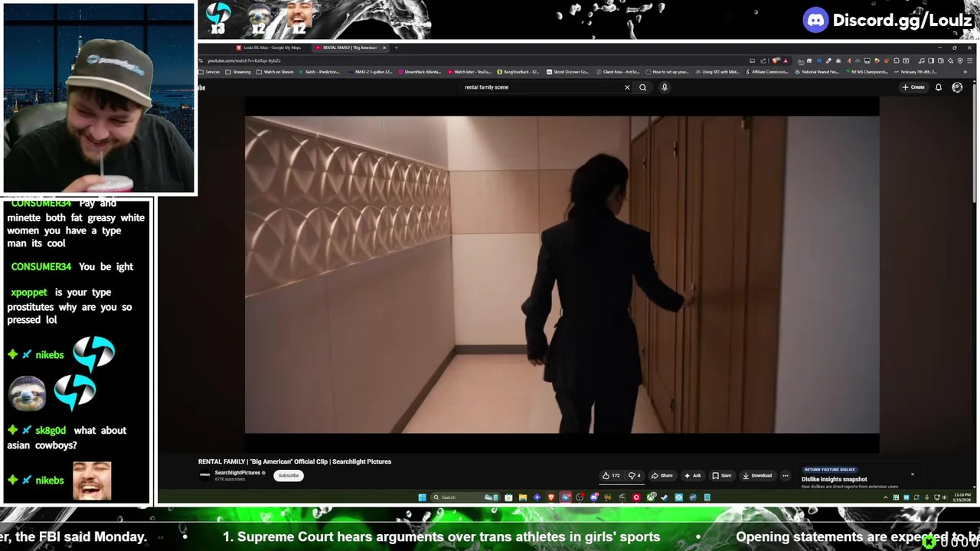Click the YouTube search magnifier button
Viewport: 980px width, 551px height.
pyautogui.click(x=642, y=87)
